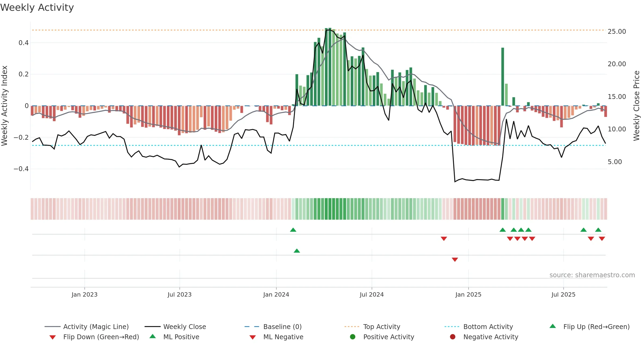Viewport: 644px width, 362px height.
Task: Click the flip-down red triangle near November 2024
Action: (444, 239)
